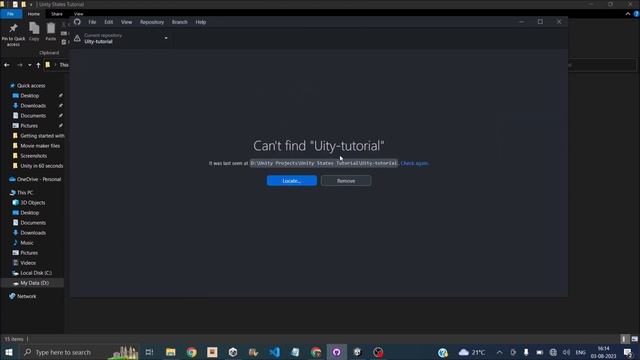Click the speaker volume tray icon
This screenshot has width=640, height=360.
click(566, 352)
